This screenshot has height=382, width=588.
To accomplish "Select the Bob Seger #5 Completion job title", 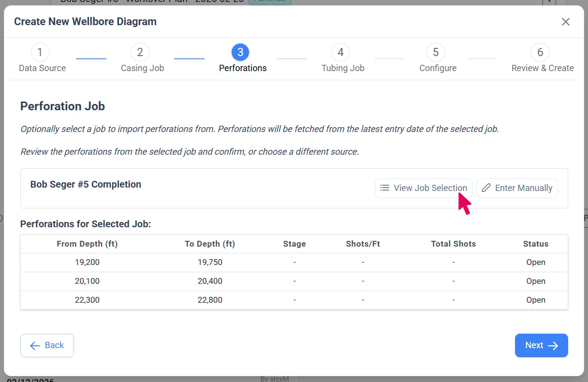I will coord(86,184).
